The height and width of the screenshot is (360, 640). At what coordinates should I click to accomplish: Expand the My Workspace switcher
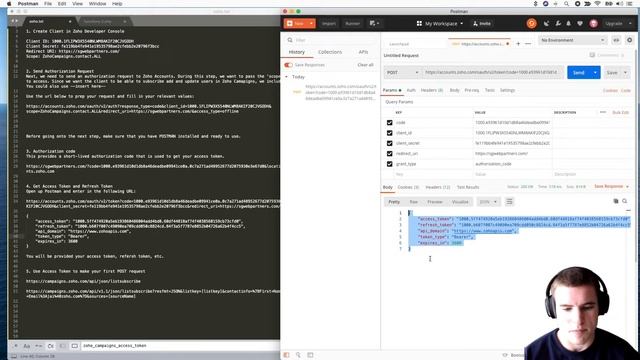tap(440, 24)
